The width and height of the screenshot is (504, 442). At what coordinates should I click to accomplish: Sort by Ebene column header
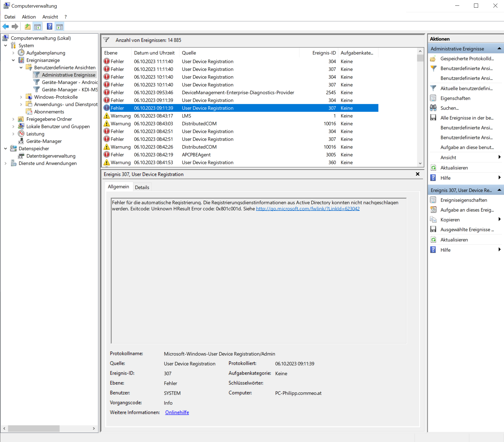pyautogui.click(x=117, y=53)
